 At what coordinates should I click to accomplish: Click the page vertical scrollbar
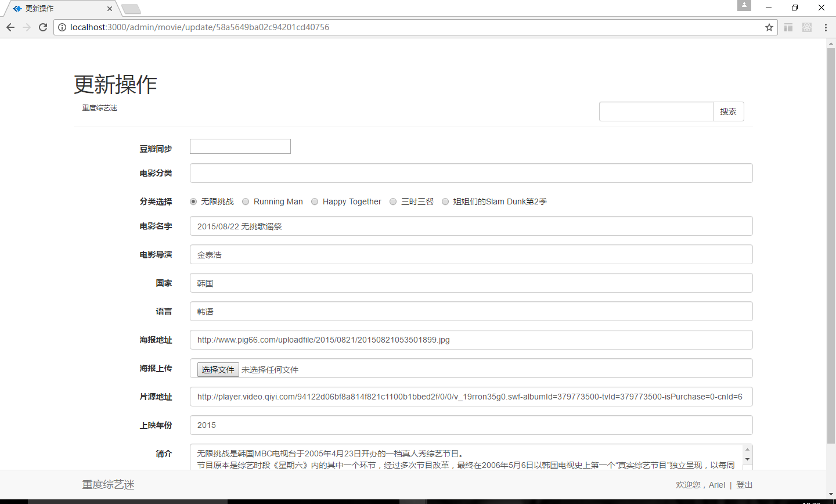[831, 246]
